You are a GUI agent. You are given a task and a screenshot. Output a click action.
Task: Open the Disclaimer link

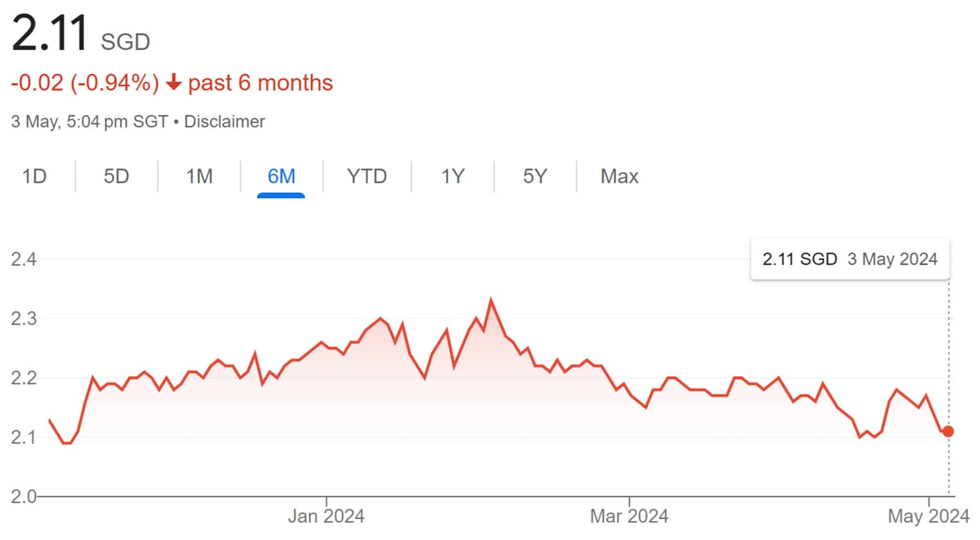coord(224,121)
